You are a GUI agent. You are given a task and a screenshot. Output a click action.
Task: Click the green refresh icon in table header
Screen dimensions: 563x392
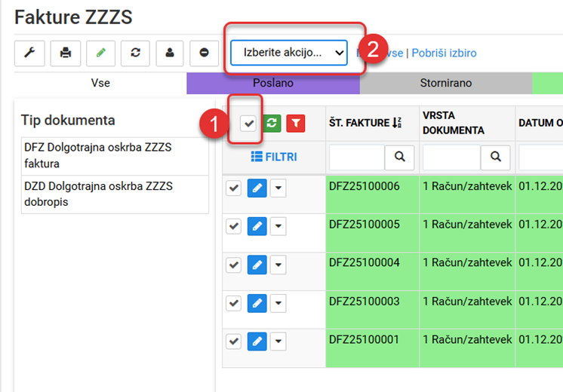[272, 124]
